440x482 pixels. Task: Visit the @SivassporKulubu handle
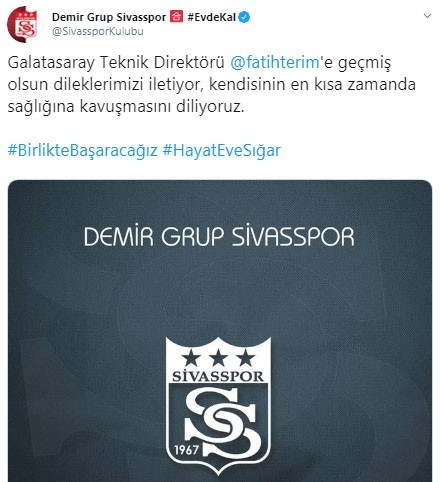pyautogui.click(x=98, y=31)
